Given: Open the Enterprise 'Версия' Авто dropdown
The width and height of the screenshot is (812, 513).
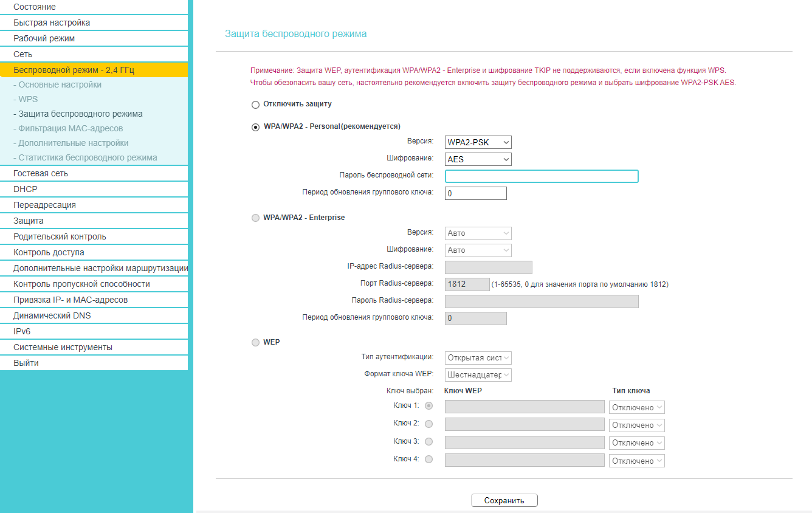Looking at the screenshot, I should 478,233.
